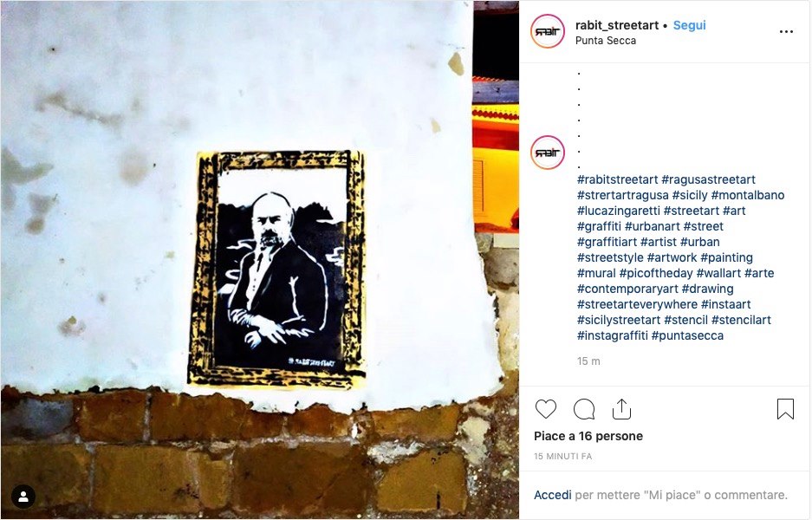Screen dimensions: 812x520
Task: Open the #stencilart hashtag
Action: click(x=741, y=320)
